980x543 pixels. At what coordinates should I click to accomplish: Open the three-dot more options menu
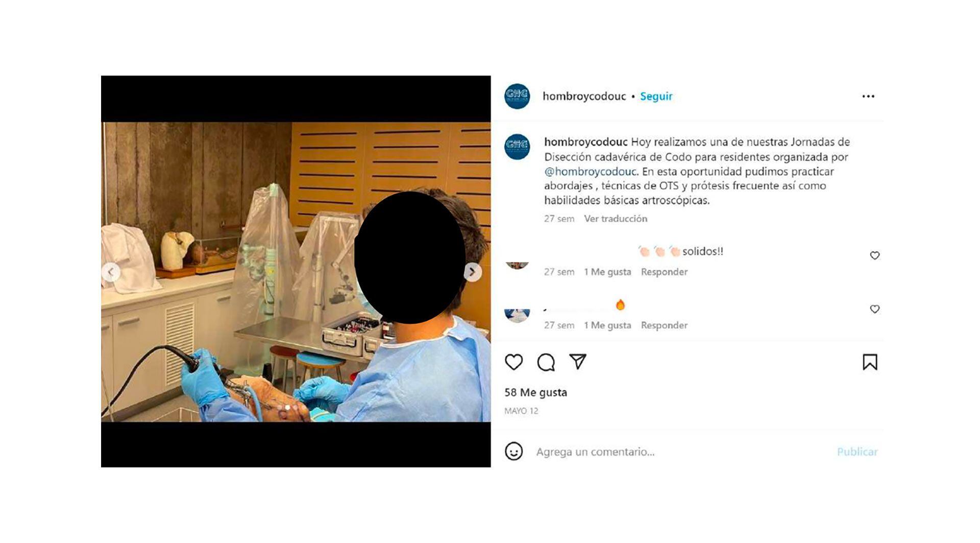[x=868, y=96]
